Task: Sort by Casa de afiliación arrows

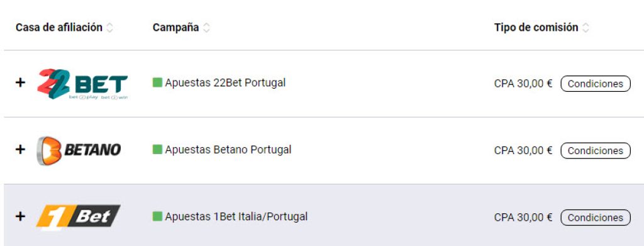Action: tap(109, 28)
